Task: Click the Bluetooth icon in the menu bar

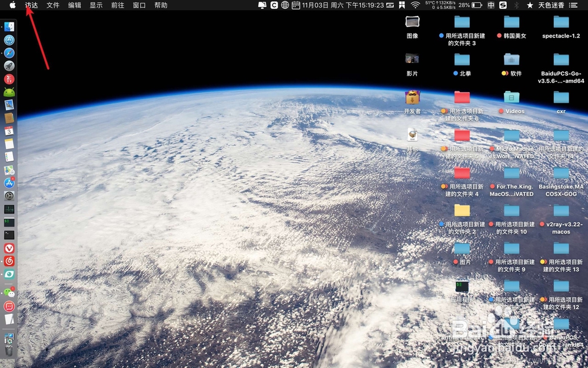Action: pos(516,5)
